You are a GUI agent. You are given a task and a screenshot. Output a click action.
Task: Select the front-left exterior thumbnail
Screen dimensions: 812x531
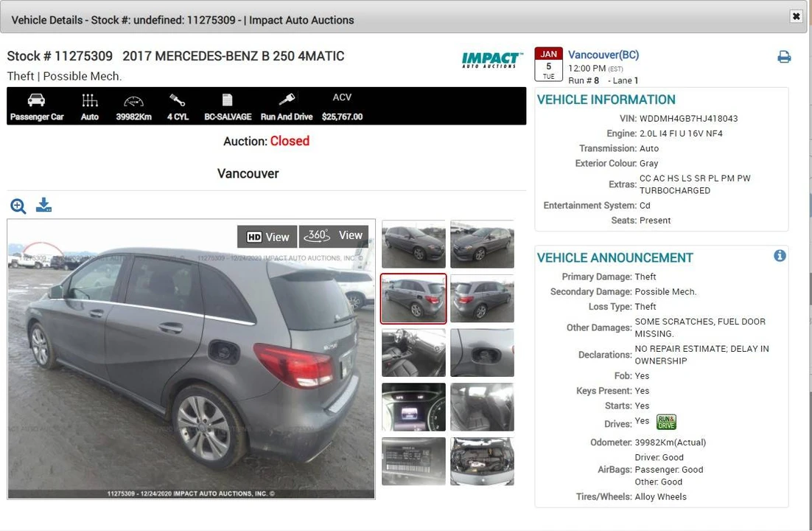coord(413,244)
